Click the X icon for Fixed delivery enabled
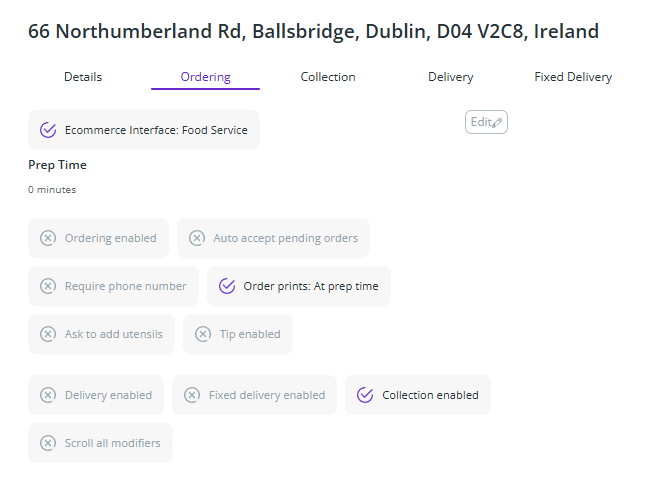The width and height of the screenshot is (671, 484). point(192,395)
